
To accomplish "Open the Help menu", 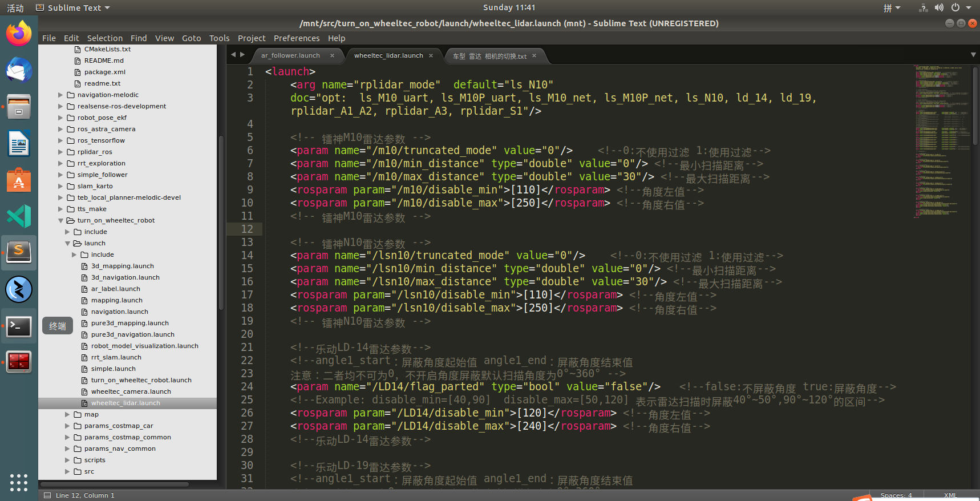I will click(x=337, y=38).
